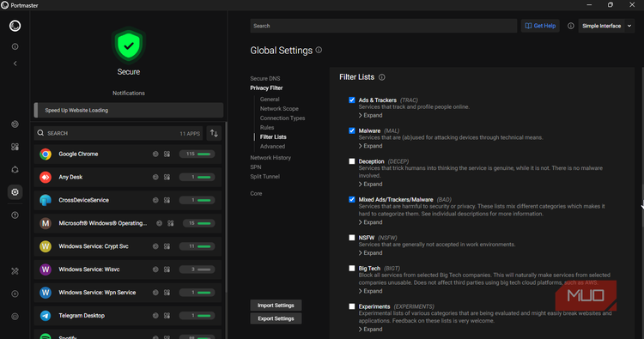Screen dimensions: 644x339
Task: Uncheck the Malware filter list
Action: point(351,131)
